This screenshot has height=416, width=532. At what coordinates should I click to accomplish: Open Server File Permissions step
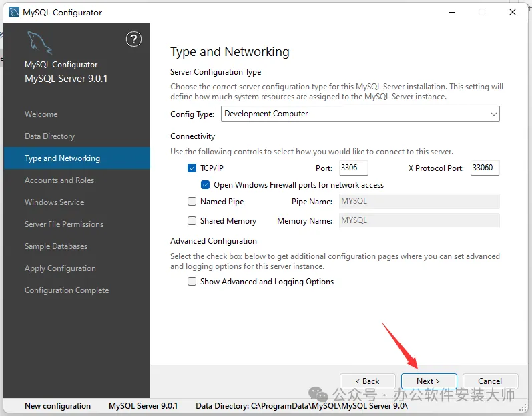[64, 224]
